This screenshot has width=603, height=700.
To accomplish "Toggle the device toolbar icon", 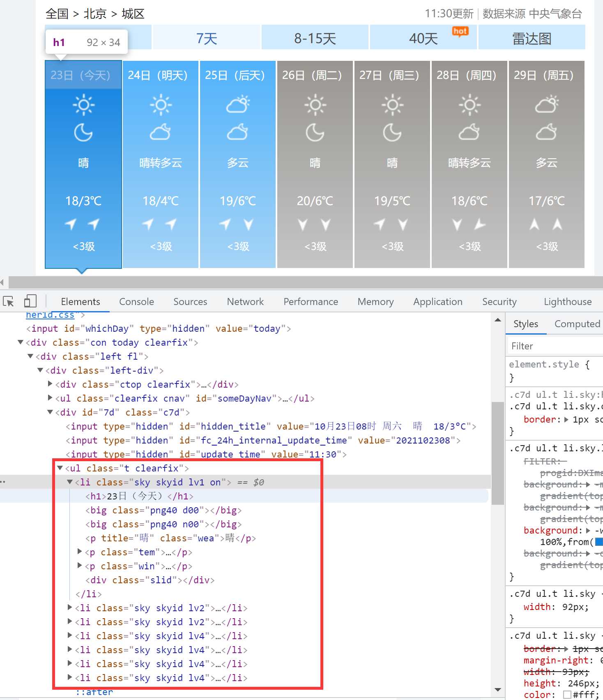I will click(x=30, y=301).
